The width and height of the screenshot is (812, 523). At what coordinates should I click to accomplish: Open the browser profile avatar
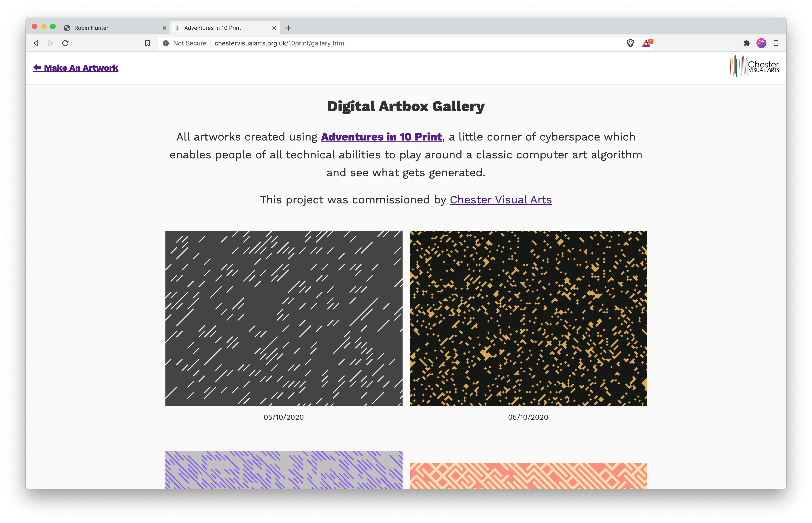tap(761, 43)
